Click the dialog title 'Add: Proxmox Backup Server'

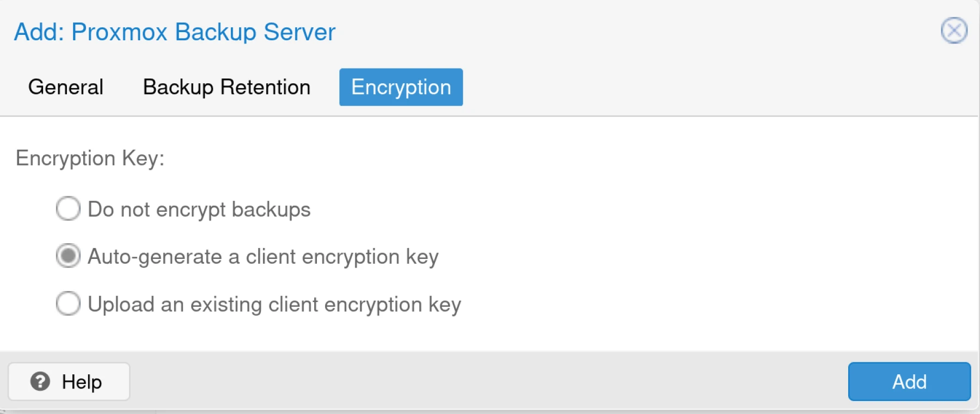coord(174,32)
